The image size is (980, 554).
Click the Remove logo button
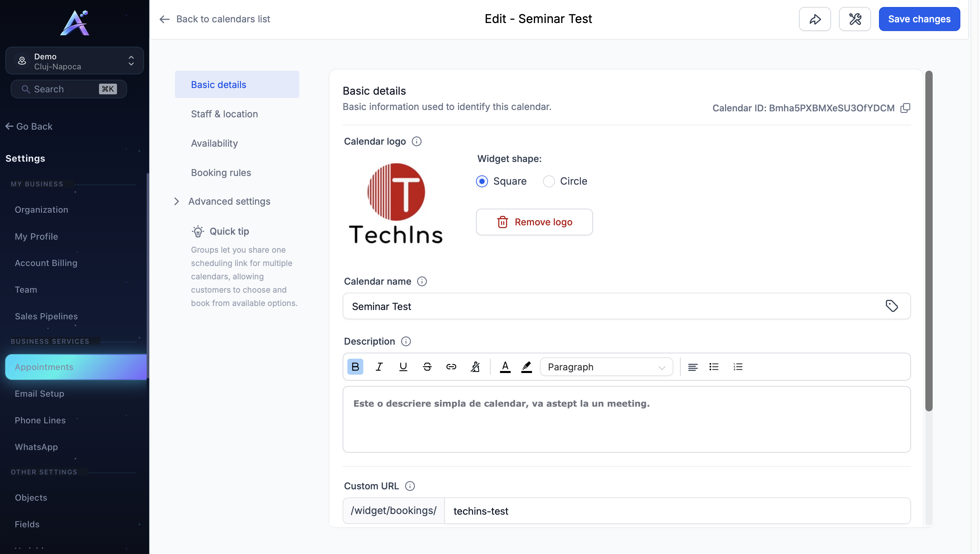pos(534,222)
